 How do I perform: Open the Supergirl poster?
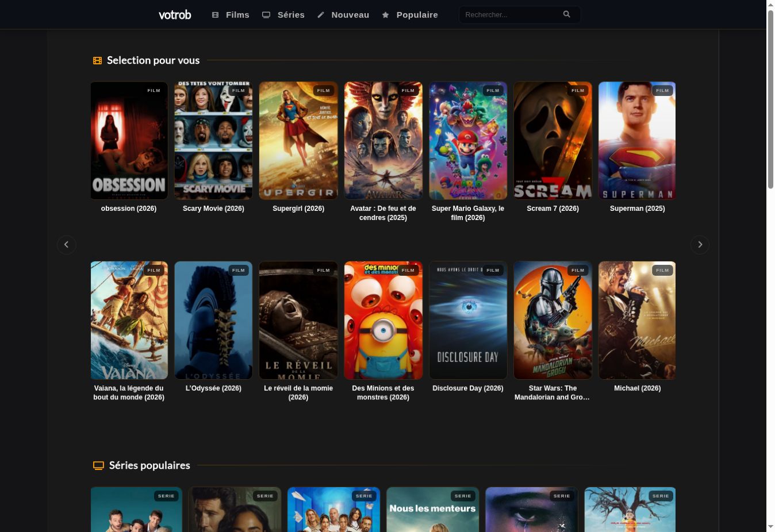(298, 141)
